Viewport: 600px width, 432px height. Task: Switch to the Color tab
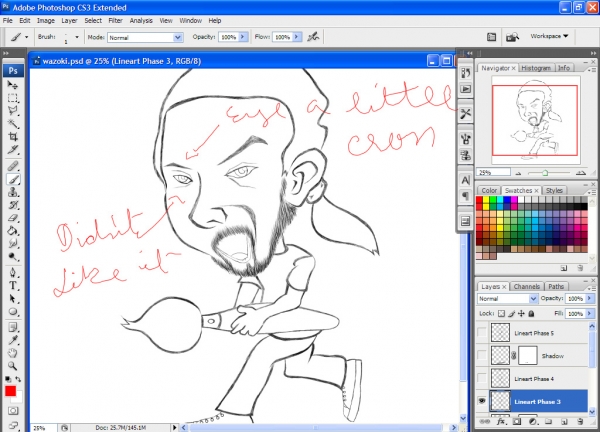click(489, 191)
